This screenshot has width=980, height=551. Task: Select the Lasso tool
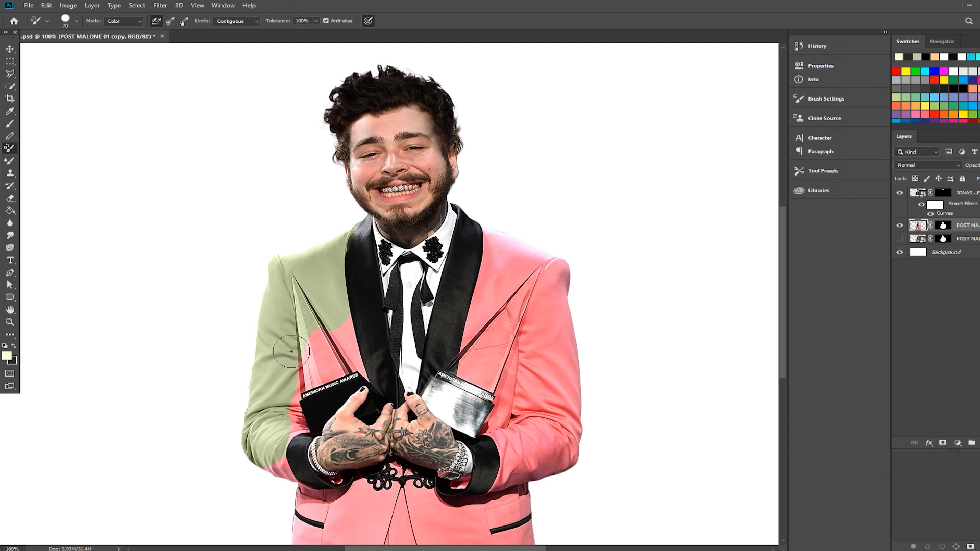9,73
